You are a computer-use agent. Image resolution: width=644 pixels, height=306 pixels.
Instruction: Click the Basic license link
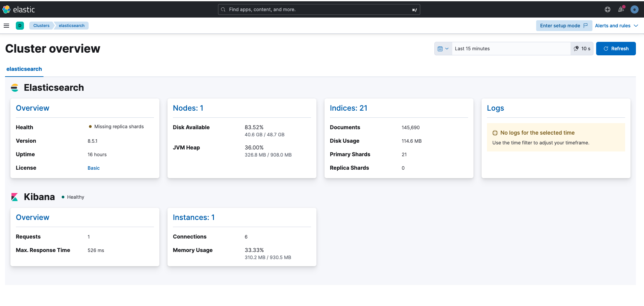(x=94, y=168)
